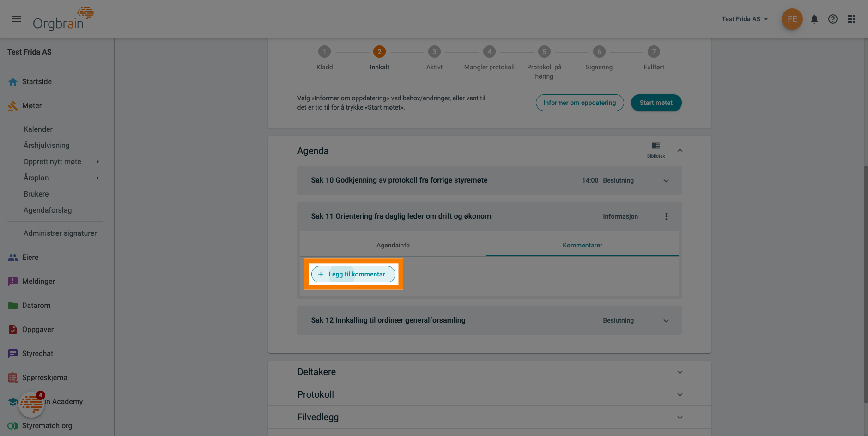The height and width of the screenshot is (436, 868).
Task: Select step 5 Protokoll på høring circle
Action: tap(544, 52)
